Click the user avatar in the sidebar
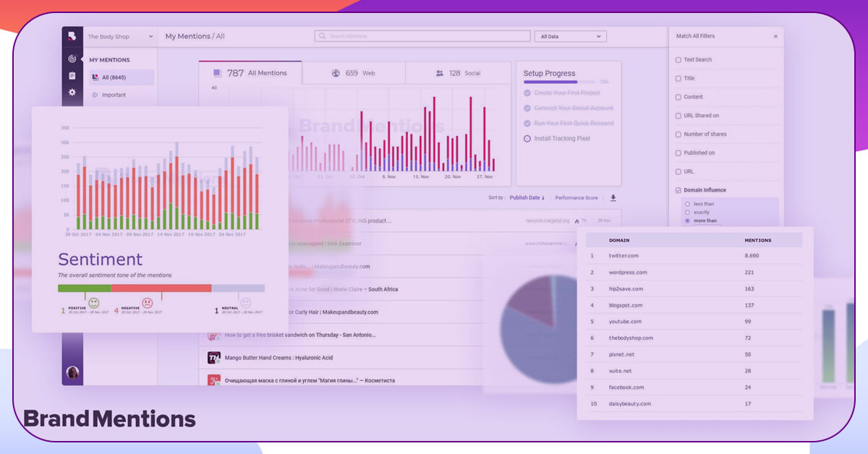868x454 pixels. tap(72, 372)
